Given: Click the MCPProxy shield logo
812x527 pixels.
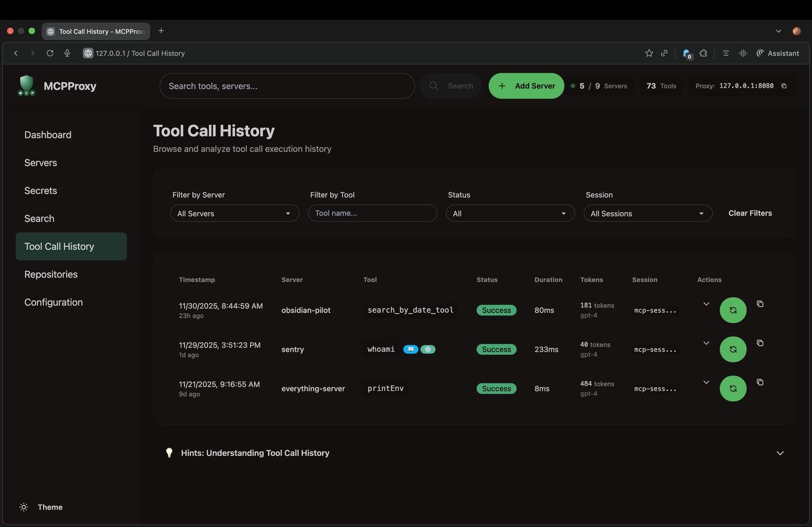Looking at the screenshot, I should (x=26, y=86).
